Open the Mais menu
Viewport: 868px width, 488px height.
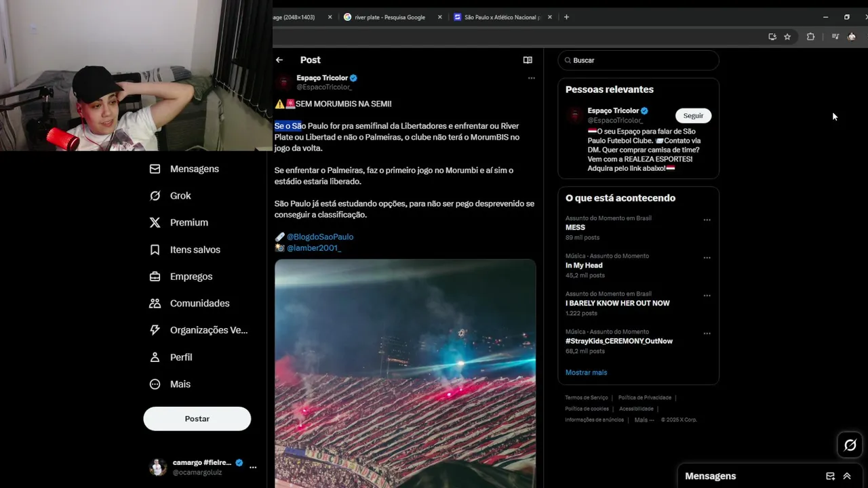tap(170, 384)
